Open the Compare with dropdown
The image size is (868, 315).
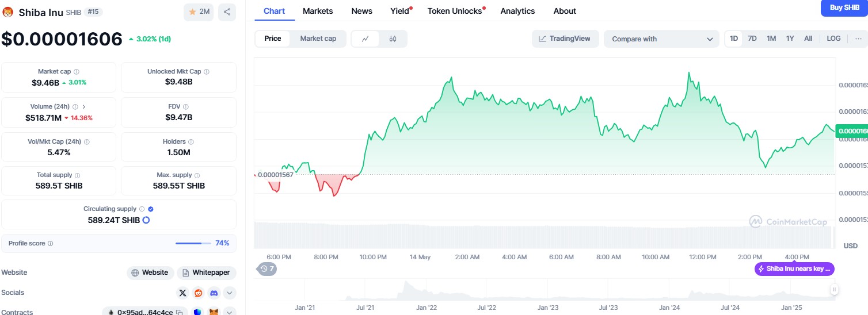point(661,39)
